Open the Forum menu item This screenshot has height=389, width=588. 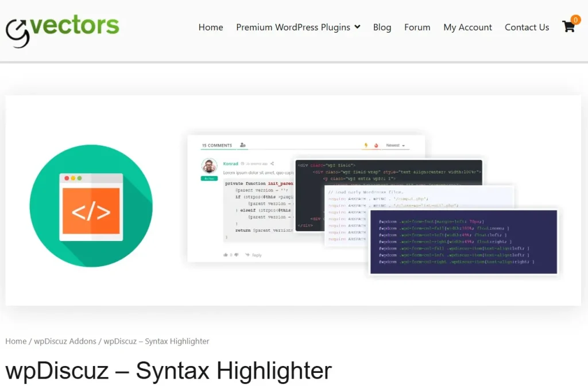tap(417, 27)
